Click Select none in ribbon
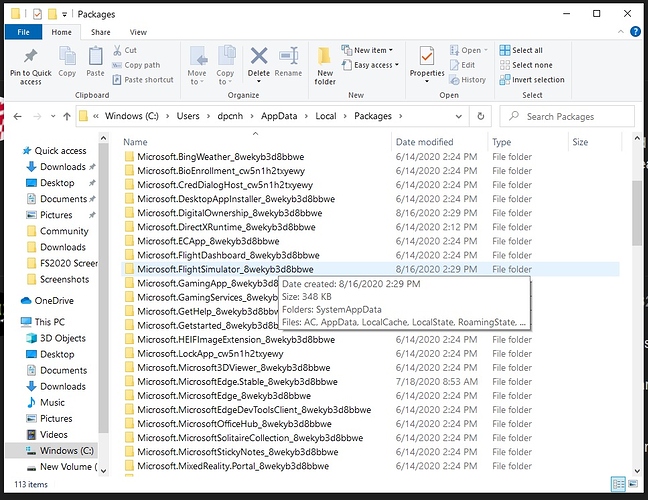 [x=526, y=65]
